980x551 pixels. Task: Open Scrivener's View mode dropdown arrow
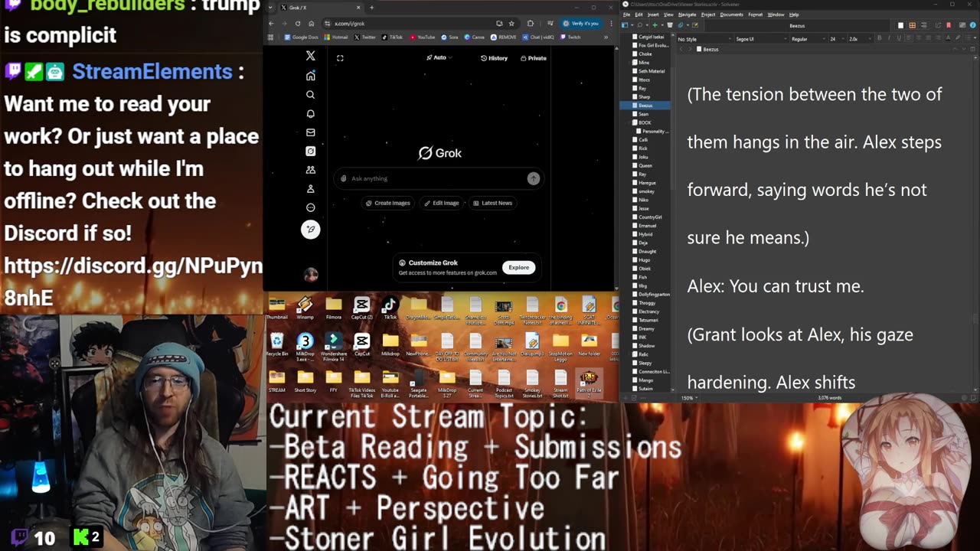(x=632, y=25)
